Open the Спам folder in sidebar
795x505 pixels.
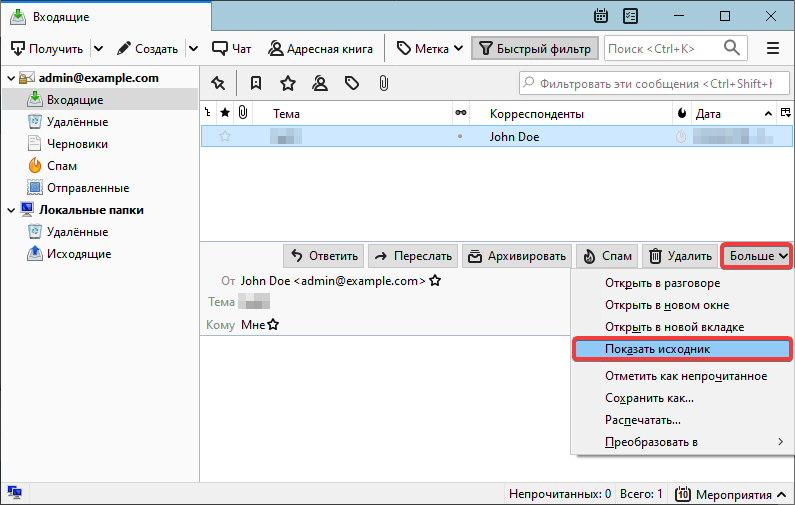point(61,166)
